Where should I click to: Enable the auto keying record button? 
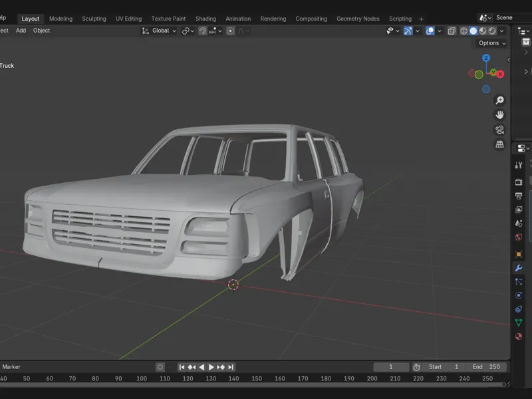160,367
